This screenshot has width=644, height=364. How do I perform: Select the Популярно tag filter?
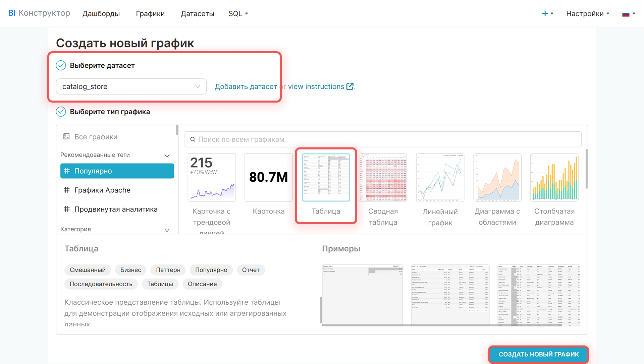tap(117, 171)
